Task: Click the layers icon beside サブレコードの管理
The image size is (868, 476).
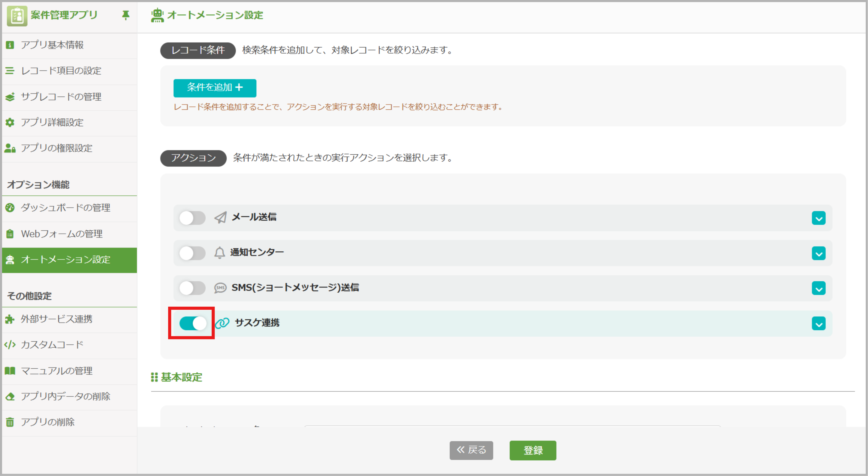Action: click(10, 97)
